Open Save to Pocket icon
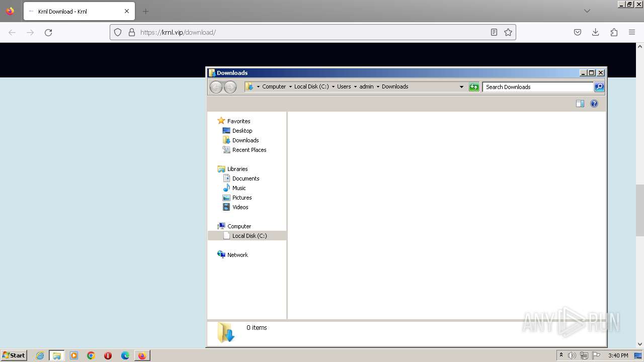Image resolution: width=644 pixels, height=362 pixels. tap(578, 32)
